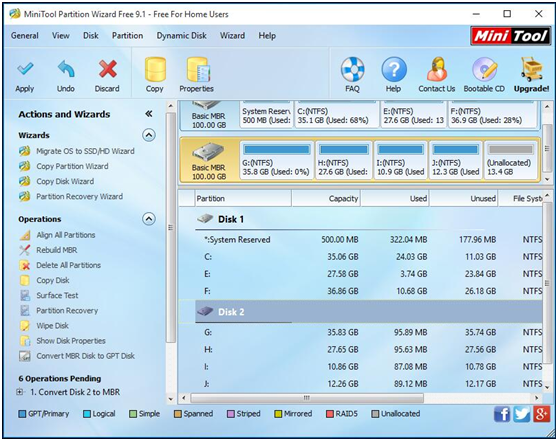The image size is (558, 441).
Task: Open the FAQ lifebuoy icon
Action: point(352,70)
